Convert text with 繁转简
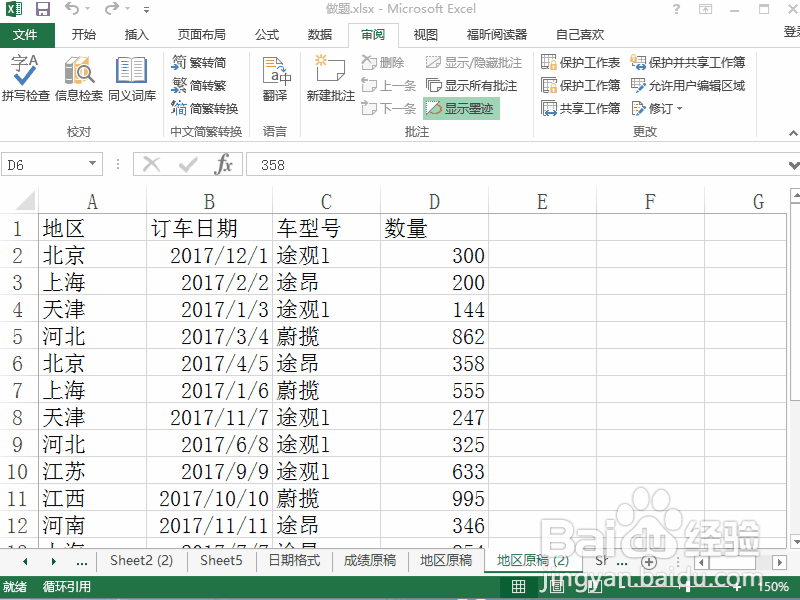 point(199,62)
